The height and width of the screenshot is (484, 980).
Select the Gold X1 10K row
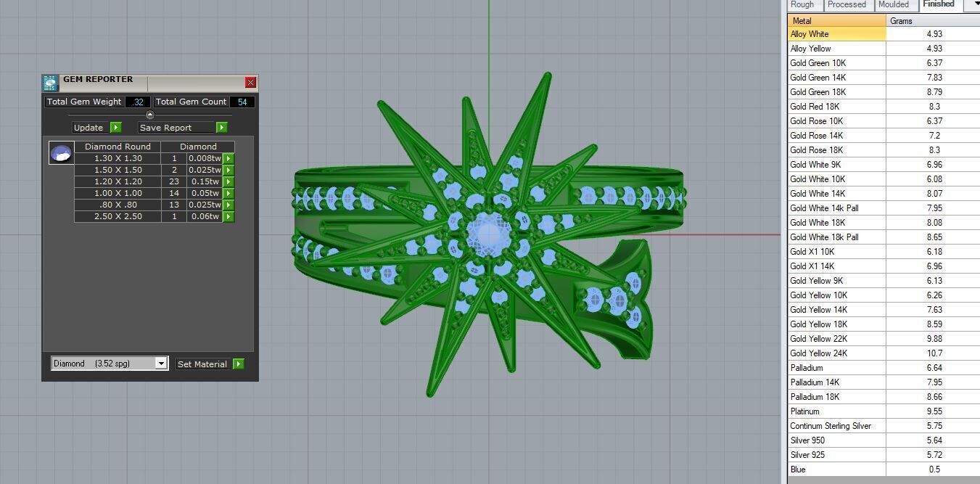pos(884,252)
